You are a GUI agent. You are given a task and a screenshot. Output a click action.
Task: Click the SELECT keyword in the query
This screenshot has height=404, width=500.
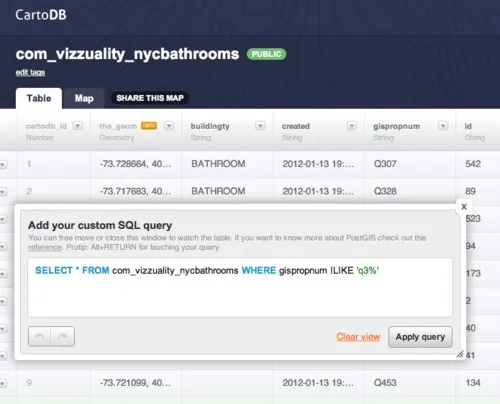click(x=54, y=270)
